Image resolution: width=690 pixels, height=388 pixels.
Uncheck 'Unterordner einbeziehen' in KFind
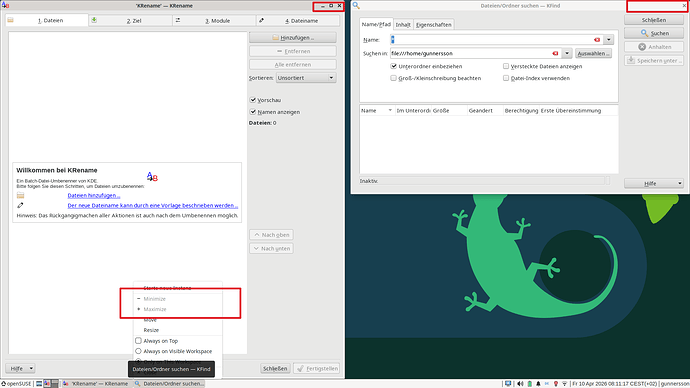(x=393, y=66)
